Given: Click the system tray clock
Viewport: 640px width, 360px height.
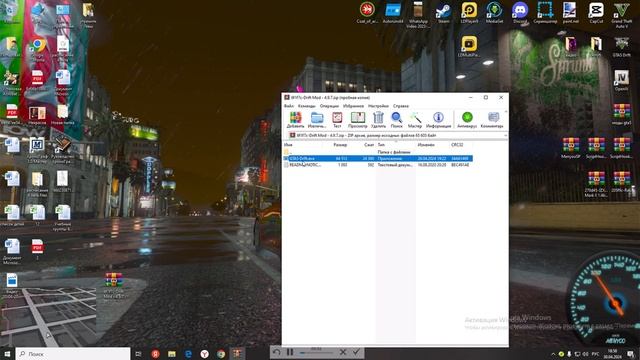Looking at the screenshot, I should (x=612, y=354).
